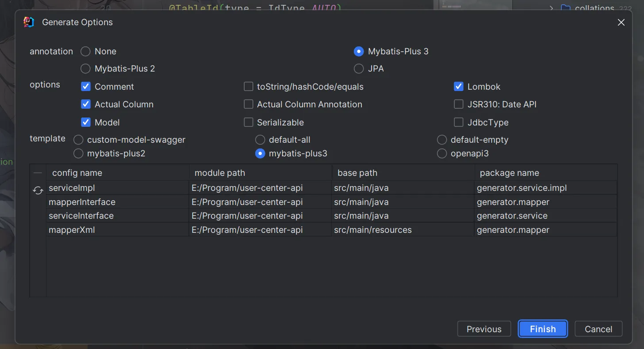Click the IntelliJ logo in the dialog title
This screenshot has width=644, height=349.
29,22
